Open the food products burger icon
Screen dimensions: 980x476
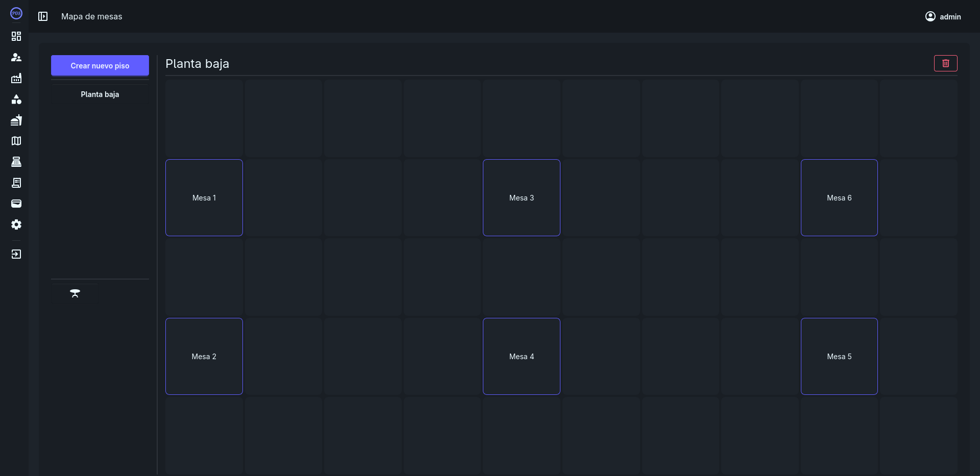tap(16, 120)
